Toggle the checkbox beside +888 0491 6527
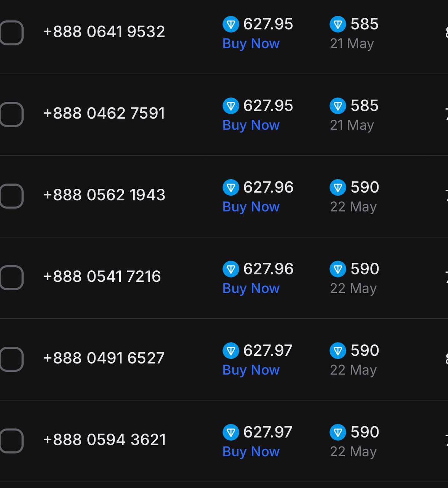The width and height of the screenshot is (448, 488). (x=11, y=359)
